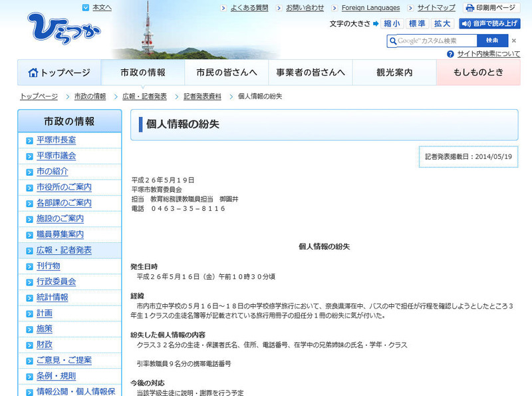Image resolution: width=532 pixels, height=396 pixels.
Task: Click the printer icon for 印刷用ページ
Action: [469, 8]
